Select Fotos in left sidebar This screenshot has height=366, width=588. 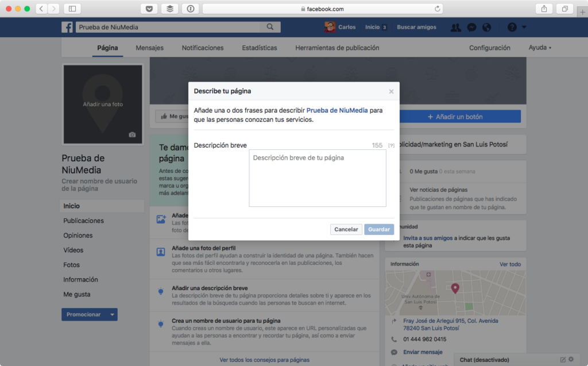pos(72,265)
